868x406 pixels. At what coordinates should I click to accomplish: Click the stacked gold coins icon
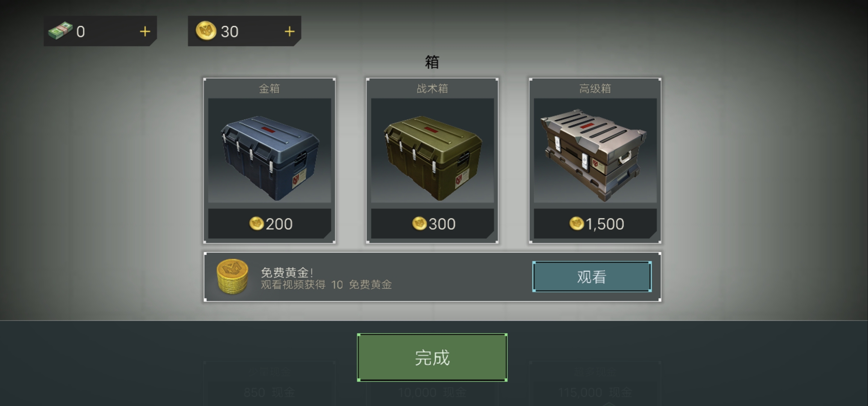coord(232,276)
